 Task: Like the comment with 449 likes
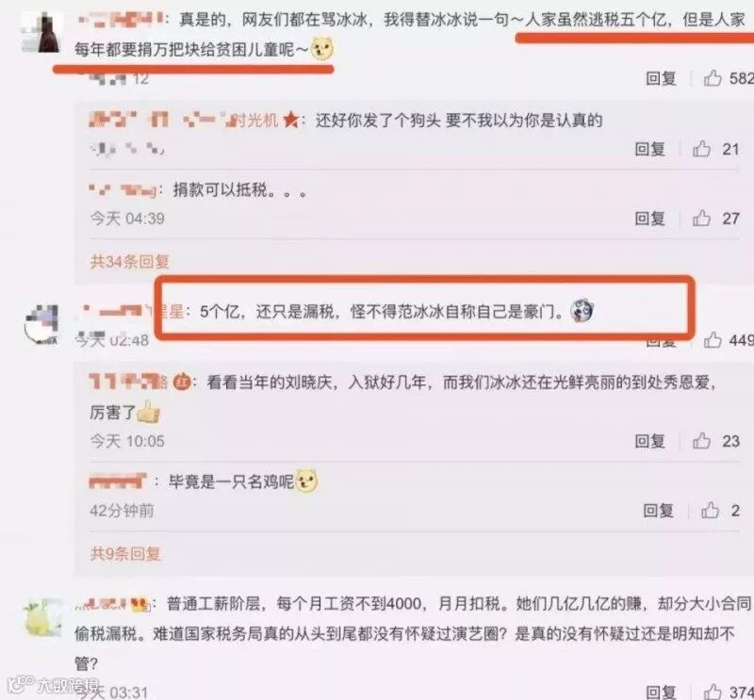point(713,340)
